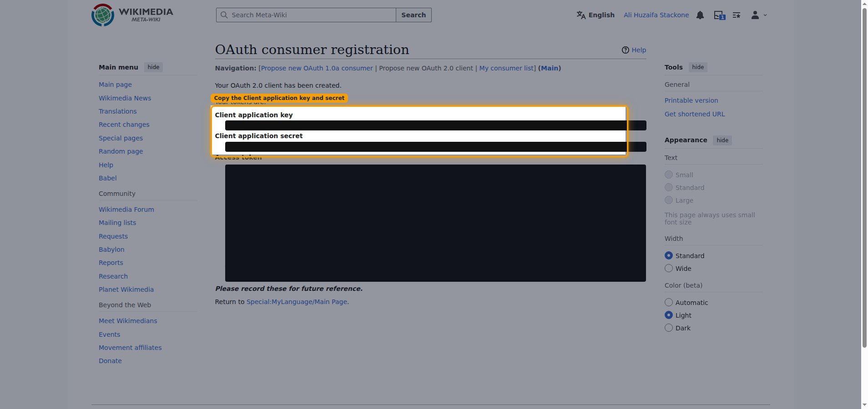Go to Propose new OAuth 1.0a consumer
The height and width of the screenshot is (409, 868).
[x=317, y=68]
